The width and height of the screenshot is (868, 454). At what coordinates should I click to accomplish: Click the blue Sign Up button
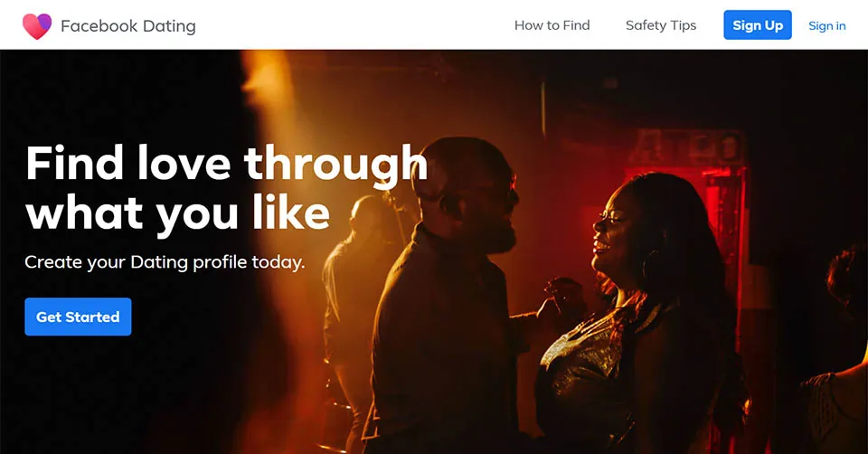click(x=758, y=25)
